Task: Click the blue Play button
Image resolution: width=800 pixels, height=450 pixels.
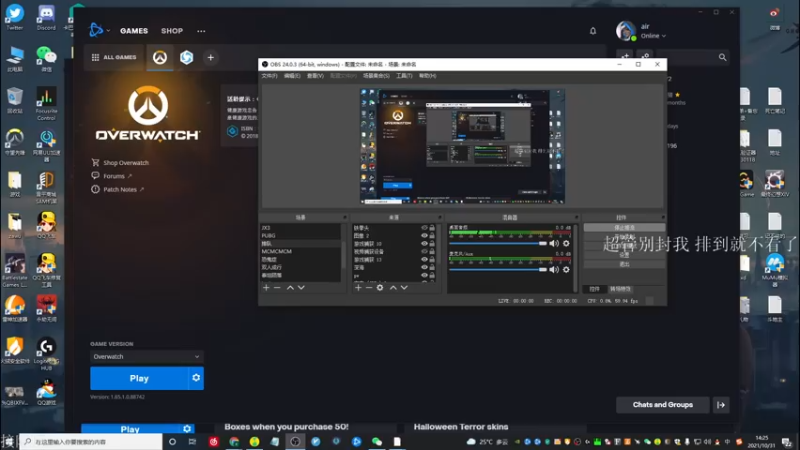Action: coord(139,378)
